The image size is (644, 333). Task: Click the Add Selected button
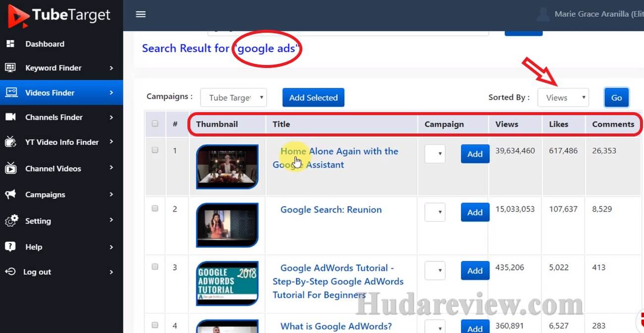click(313, 98)
